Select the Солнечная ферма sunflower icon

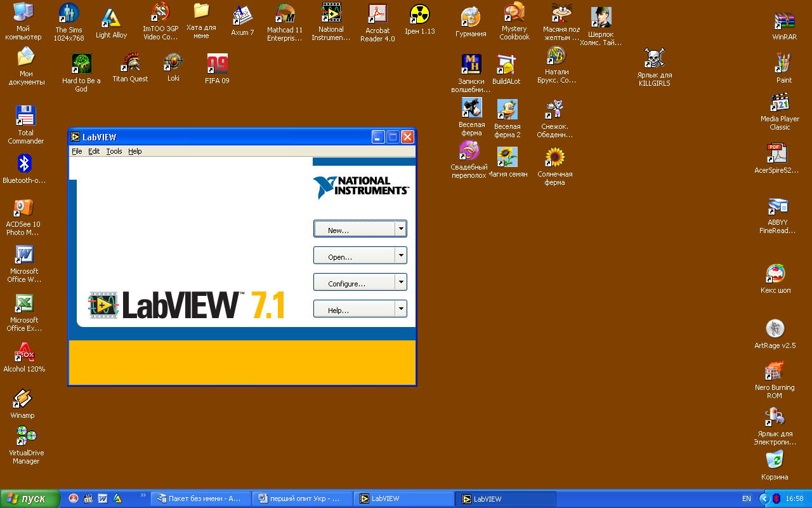(x=555, y=167)
